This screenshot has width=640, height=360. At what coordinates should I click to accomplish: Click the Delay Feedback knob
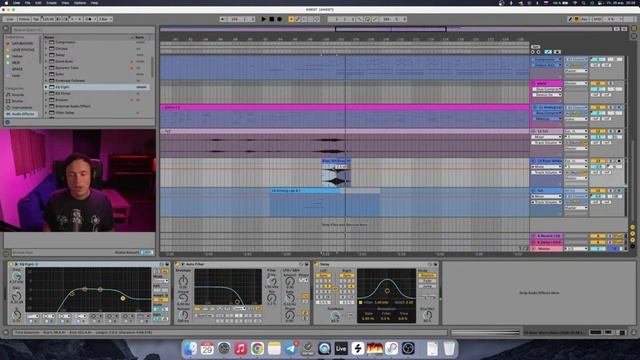click(335, 316)
